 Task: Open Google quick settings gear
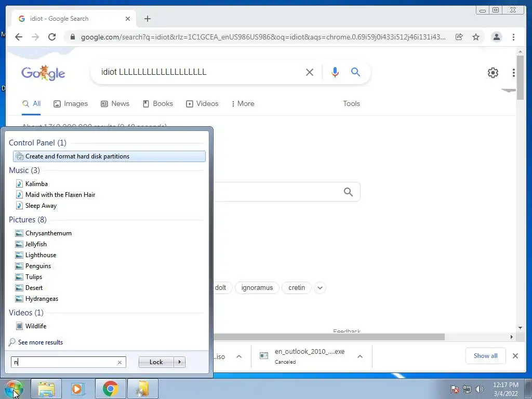click(493, 73)
